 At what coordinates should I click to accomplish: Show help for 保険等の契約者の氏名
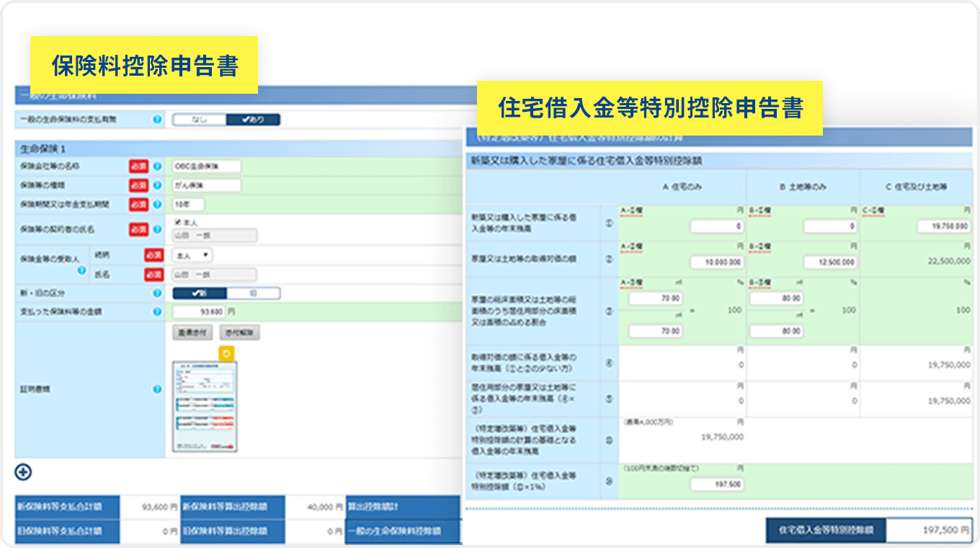(157, 229)
